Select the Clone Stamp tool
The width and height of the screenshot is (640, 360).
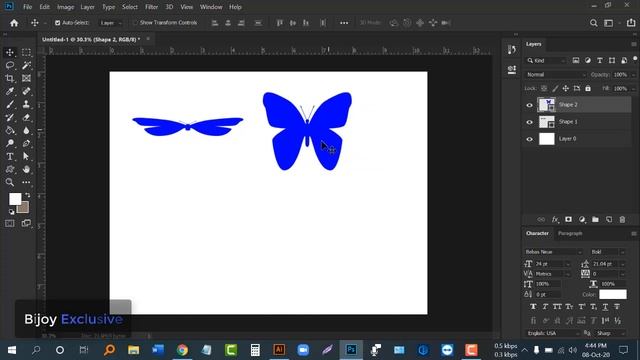coord(26,104)
